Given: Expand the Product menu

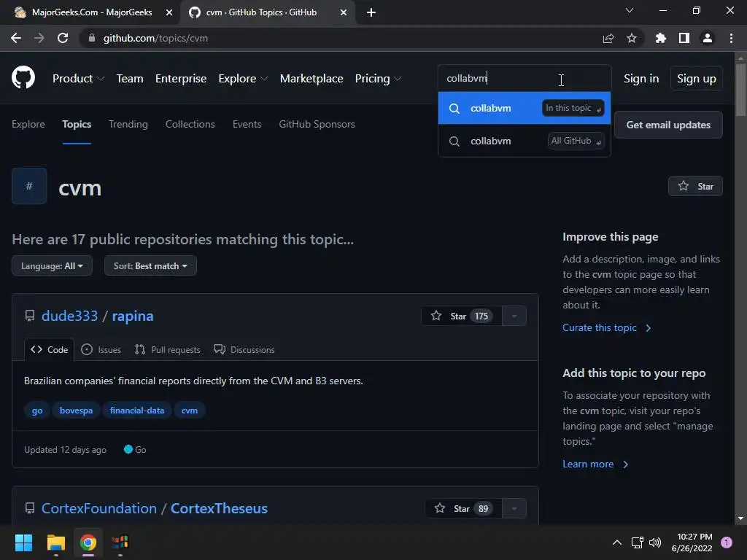Looking at the screenshot, I should coord(78,78).
